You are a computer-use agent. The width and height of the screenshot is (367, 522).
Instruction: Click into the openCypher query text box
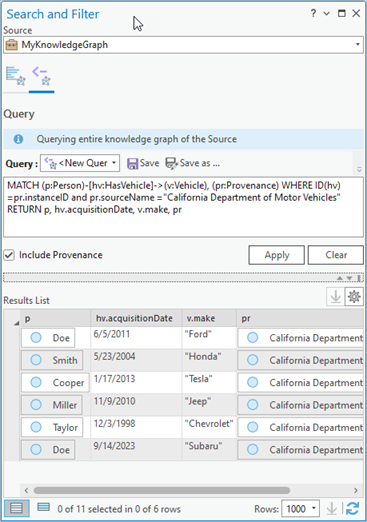click(x=183, y=207)
